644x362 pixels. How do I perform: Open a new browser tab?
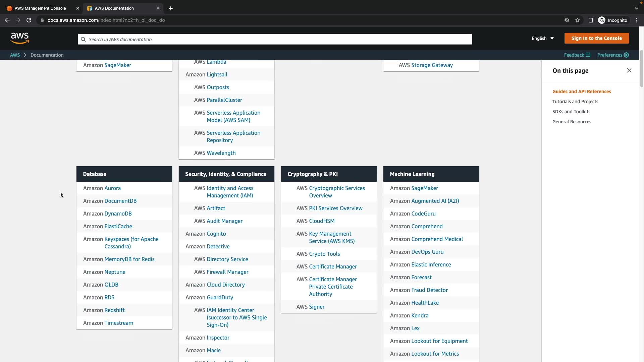(x=171, y=8)
